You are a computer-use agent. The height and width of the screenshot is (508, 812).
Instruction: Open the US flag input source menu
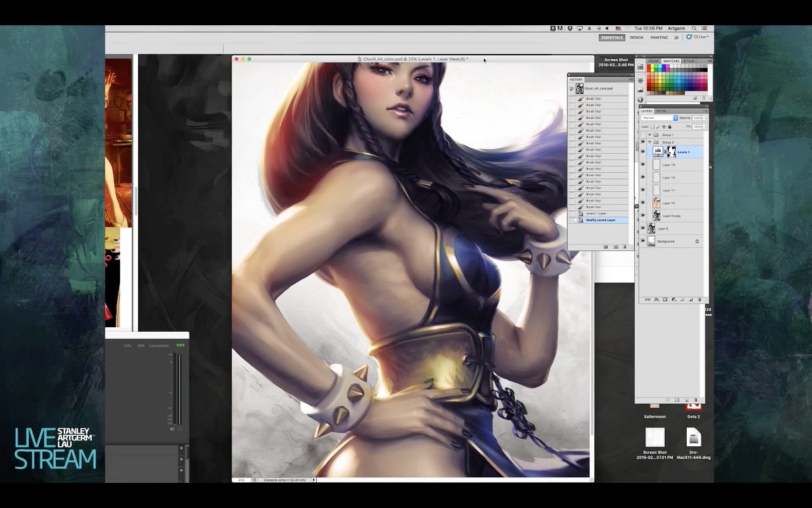pos(618,28)
